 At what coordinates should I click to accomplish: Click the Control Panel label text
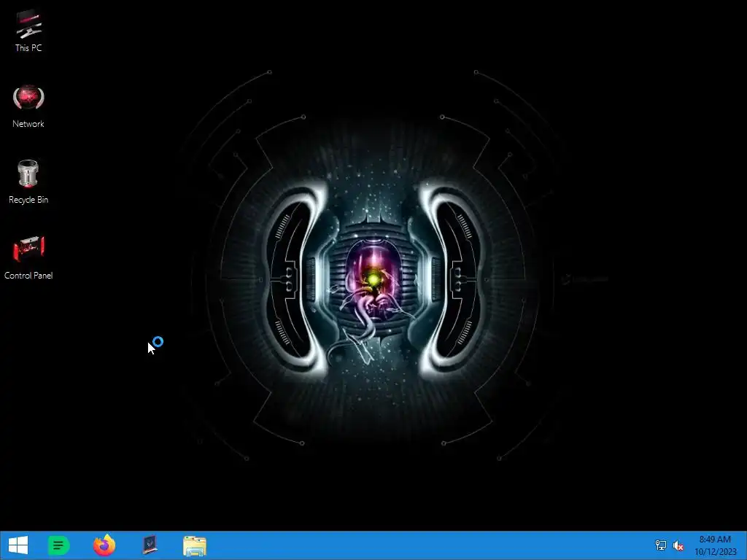28,276
